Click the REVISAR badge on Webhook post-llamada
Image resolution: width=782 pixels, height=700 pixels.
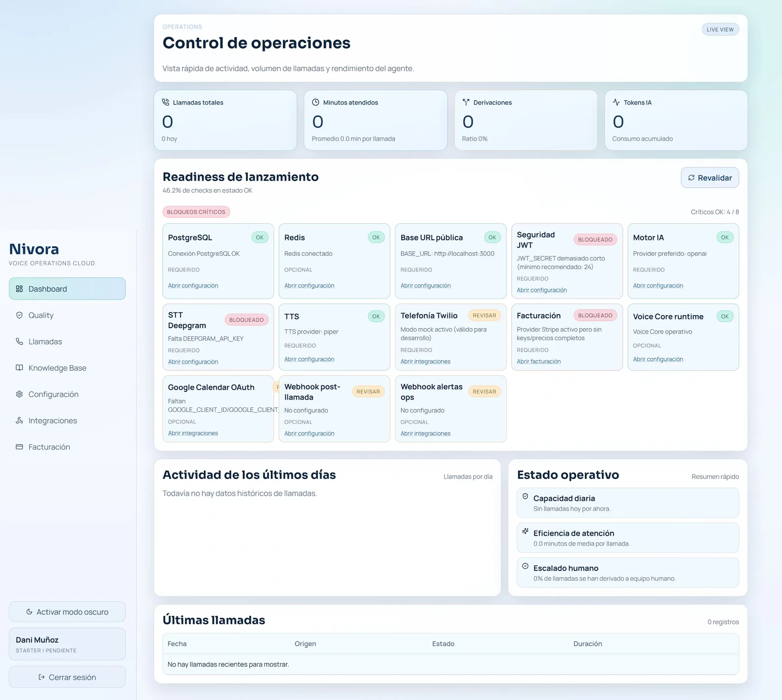pos(368,392)
